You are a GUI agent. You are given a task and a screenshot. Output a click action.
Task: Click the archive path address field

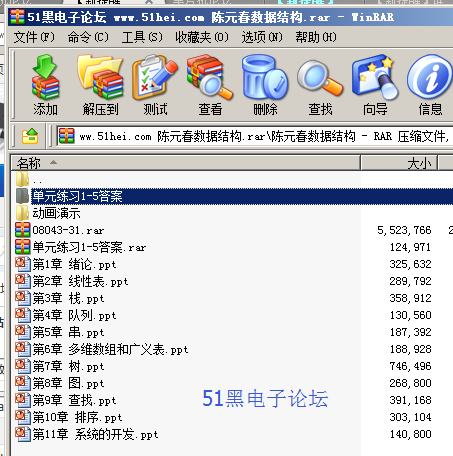tap(255, 136)
